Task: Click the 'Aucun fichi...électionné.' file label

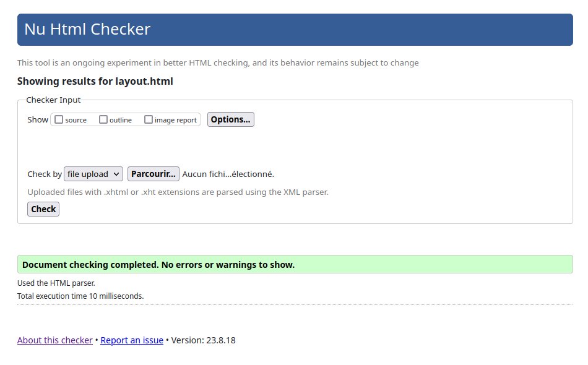Action: tap(228, 174)
